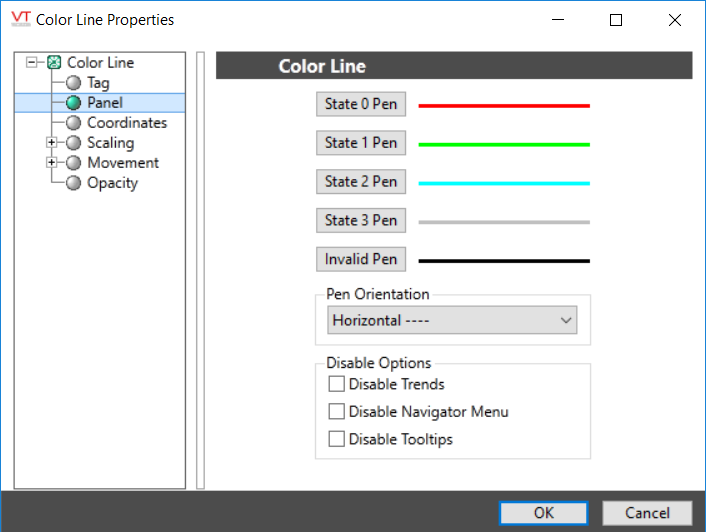Check the Disable Navigator Menu option

(x=337, y=411)
